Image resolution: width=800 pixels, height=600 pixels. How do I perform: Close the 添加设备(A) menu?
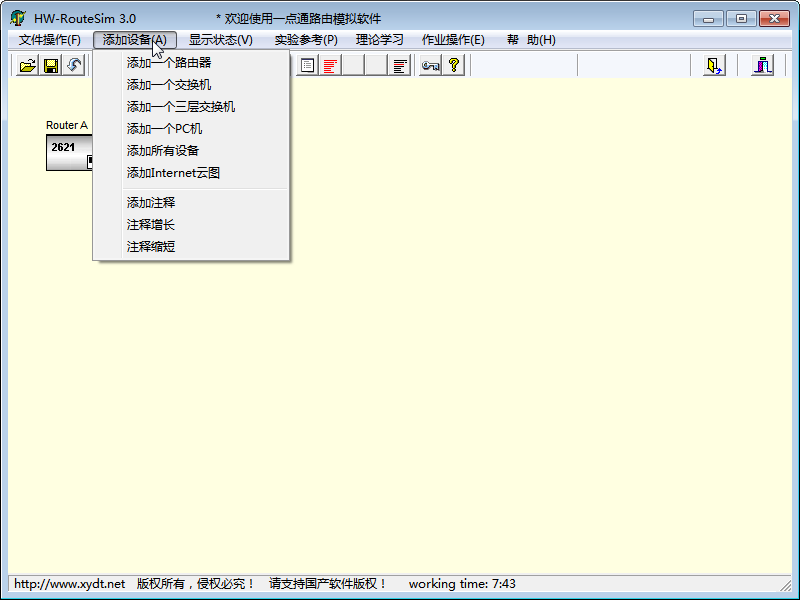(135, 40)
